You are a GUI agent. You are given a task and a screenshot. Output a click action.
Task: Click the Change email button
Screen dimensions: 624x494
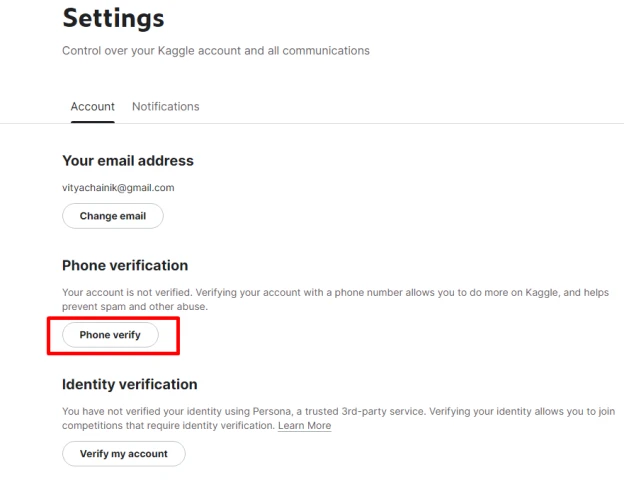(113, 216)
